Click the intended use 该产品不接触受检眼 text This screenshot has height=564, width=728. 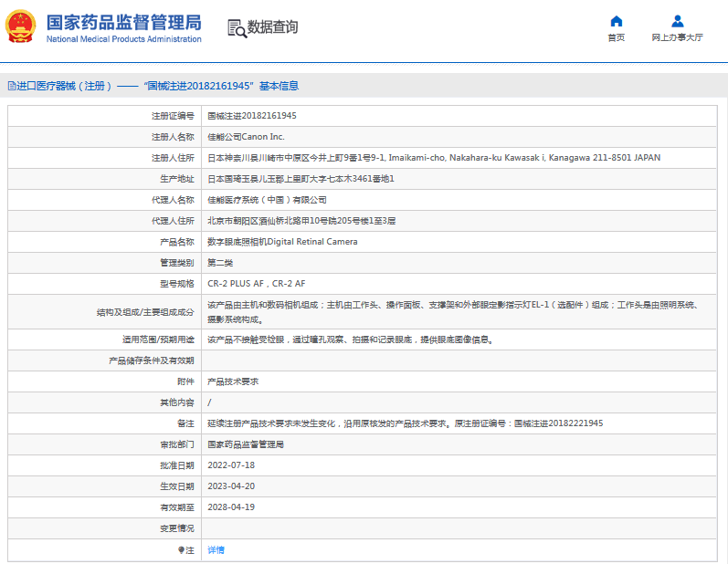click(352, 339)
